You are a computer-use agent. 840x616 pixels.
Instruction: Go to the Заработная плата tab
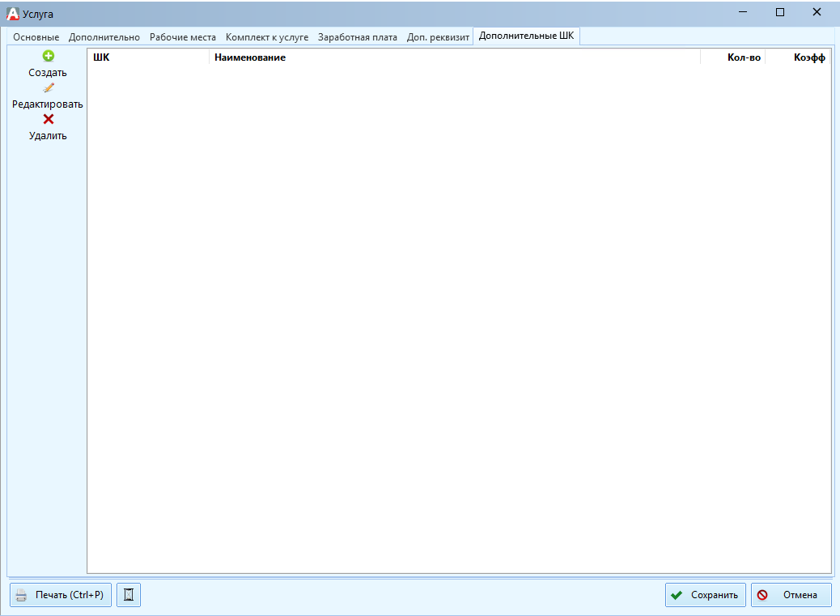pos(358,37)
